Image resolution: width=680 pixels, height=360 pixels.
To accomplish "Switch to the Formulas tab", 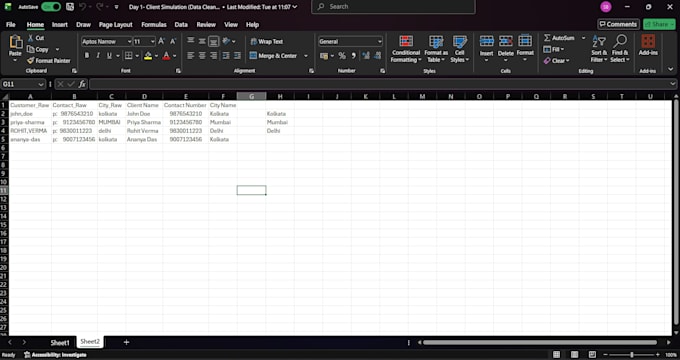I will [154, 25].
